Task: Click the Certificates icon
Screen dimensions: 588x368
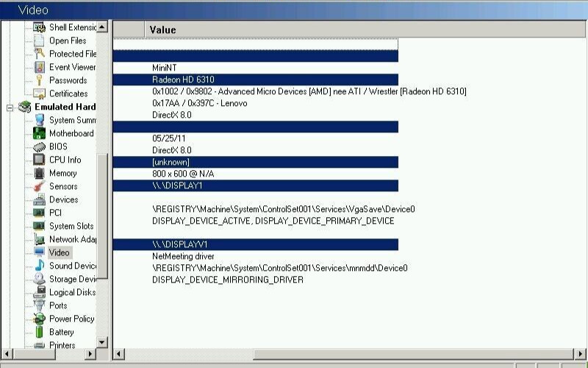Action: (x=39, y=93)
